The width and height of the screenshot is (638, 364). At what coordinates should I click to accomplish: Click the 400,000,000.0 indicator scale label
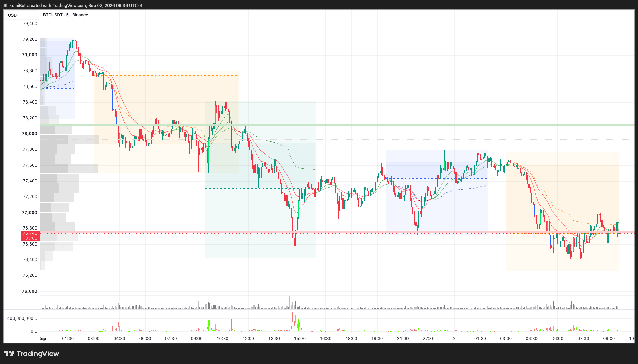click(x=22, y=318)
